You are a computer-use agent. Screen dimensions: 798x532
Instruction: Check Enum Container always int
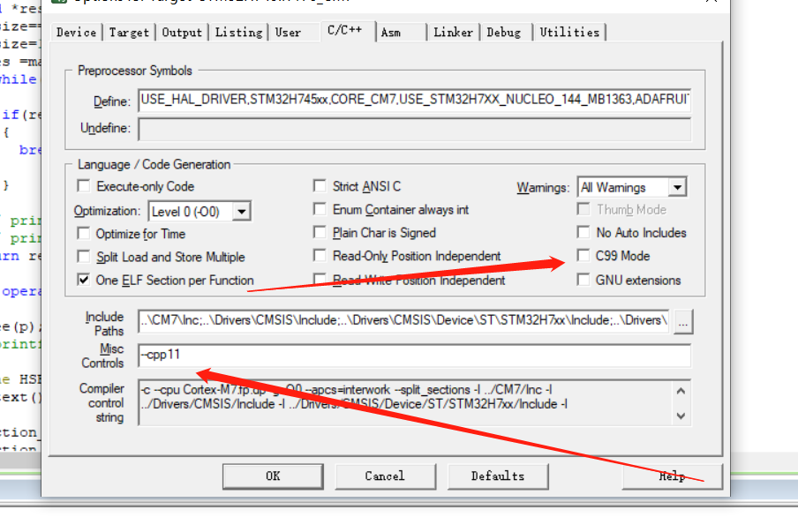(320, 209)
